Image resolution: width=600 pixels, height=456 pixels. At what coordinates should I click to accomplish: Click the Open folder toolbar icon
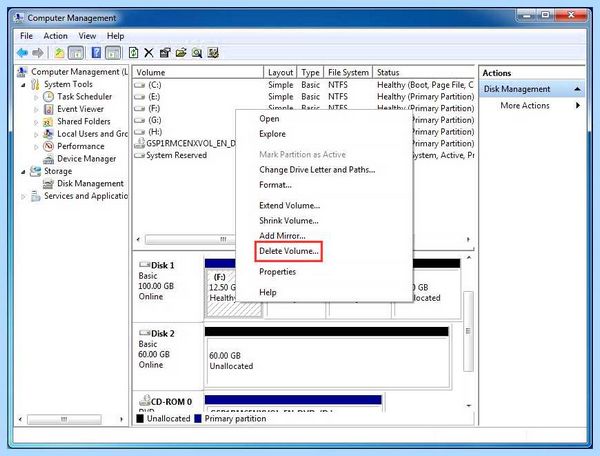(181, 52)
